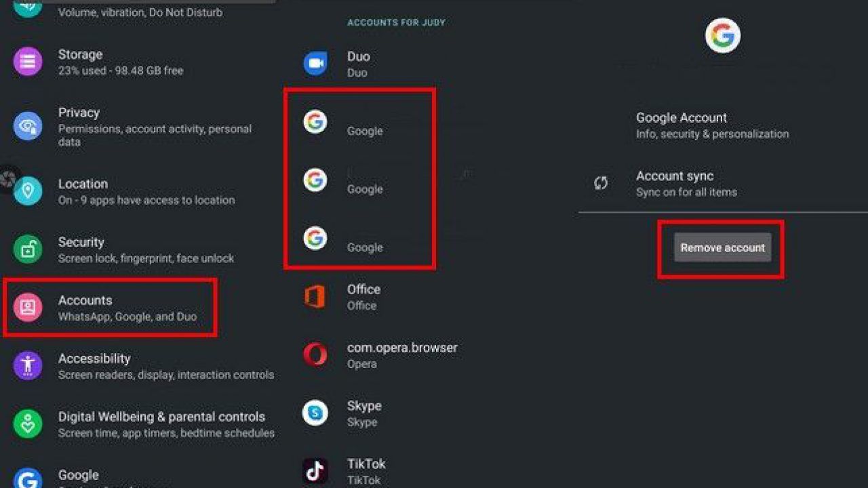This screenshot has width=868, height=488.
Task: Tap the Digital Wellbeing heart icon
Action: pyautogui.click(x=28, y=424)
